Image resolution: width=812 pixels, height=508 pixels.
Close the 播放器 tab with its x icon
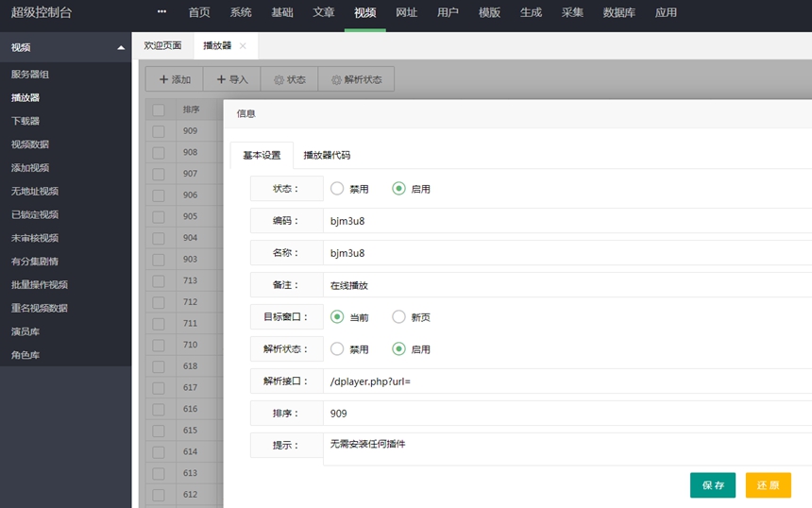click(243, 45)
